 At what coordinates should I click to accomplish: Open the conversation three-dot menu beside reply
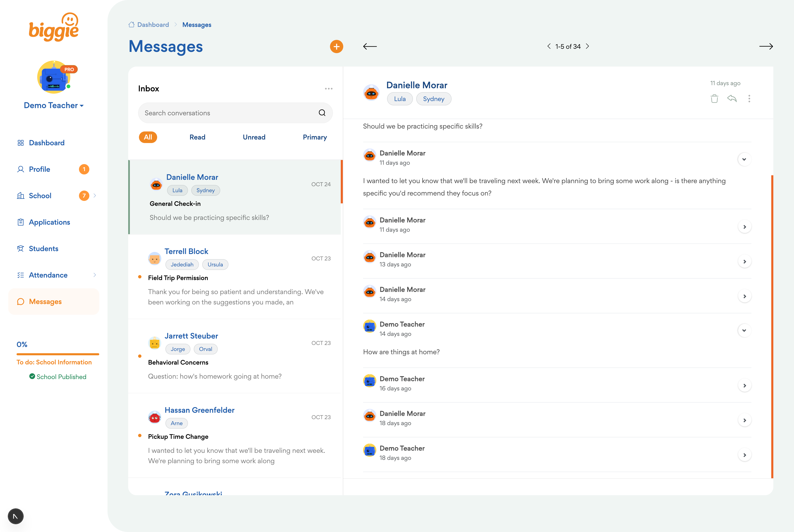[749, 99]
